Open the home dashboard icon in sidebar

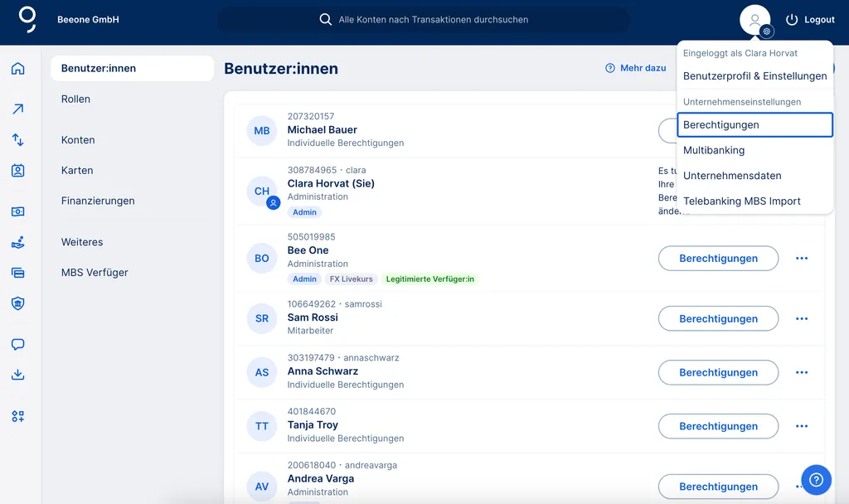coord(17,69)
